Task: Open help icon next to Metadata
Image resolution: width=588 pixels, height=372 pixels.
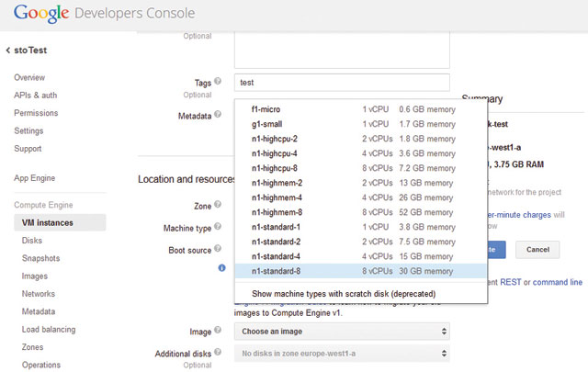Action: pos(218,114)
